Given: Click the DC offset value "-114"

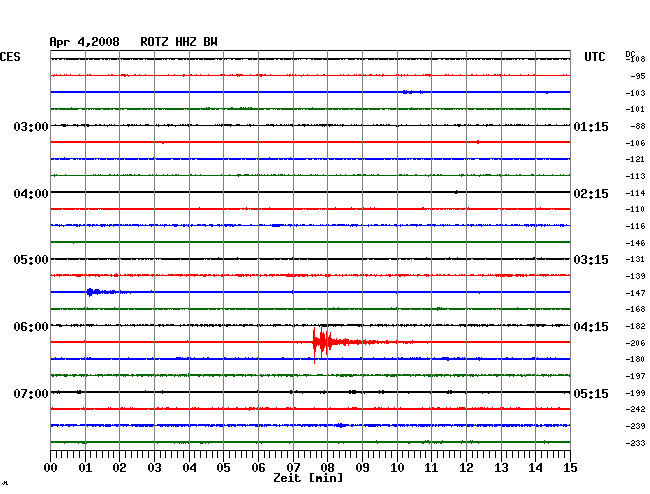Looking at the screenshot, I should 635,193.
